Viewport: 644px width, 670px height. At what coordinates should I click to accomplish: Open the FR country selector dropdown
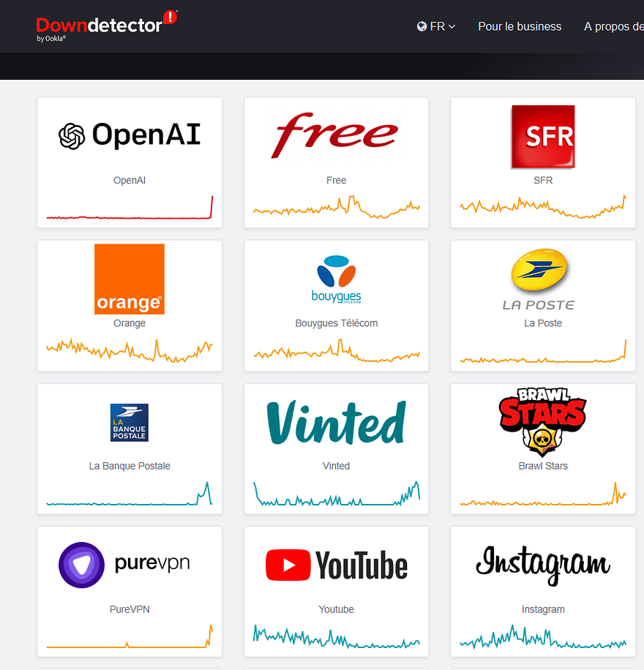click(437, 26)
